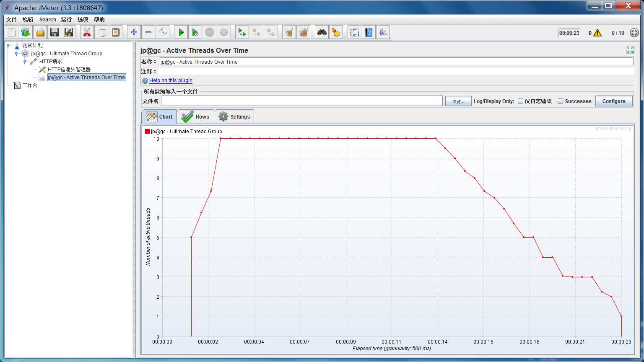
Task: Open the 文件 menu
Action: pyautogui.click(x=11, y=19)
